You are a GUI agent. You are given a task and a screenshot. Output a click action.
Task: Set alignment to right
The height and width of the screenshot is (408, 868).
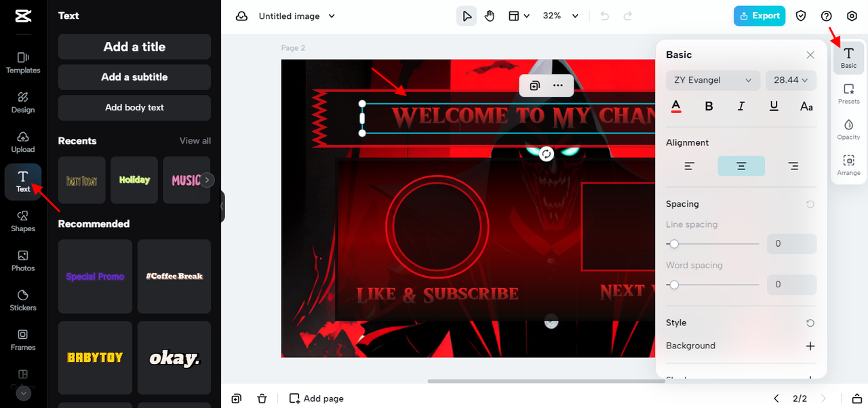pos(793,166)
